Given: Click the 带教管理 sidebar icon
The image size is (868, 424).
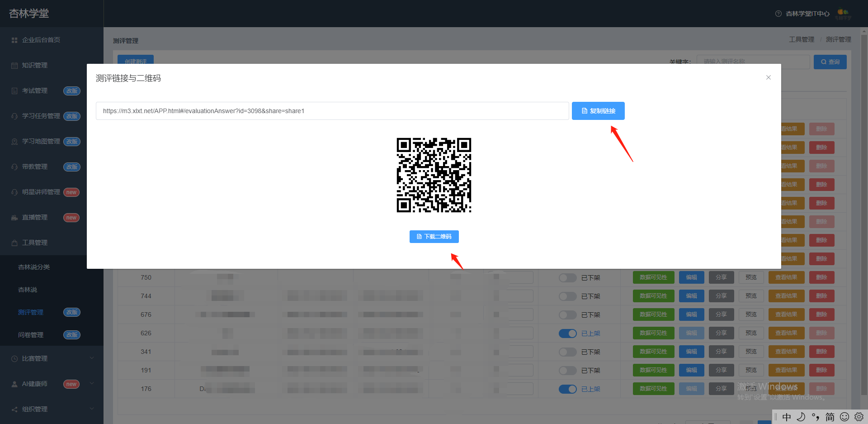Looking at the screenshot, I should (14, 167).
